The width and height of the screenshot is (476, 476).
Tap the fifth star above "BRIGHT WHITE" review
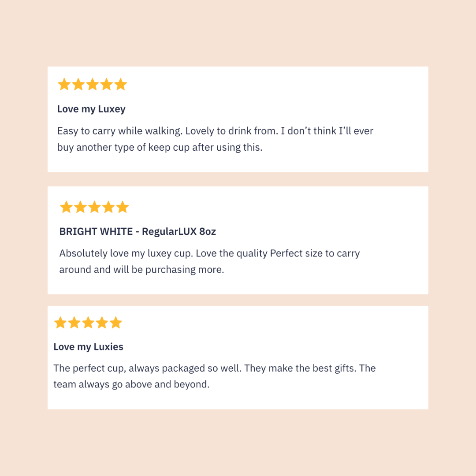click(x=123, y=207)
